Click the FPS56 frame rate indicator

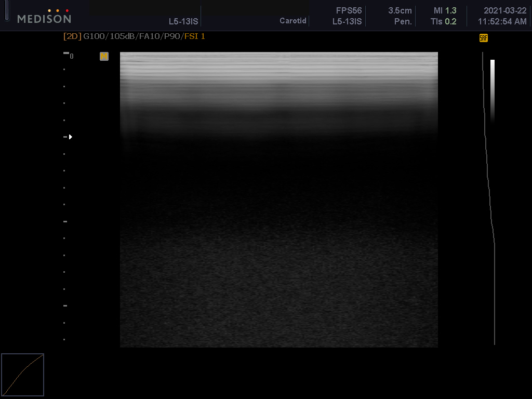349,10
